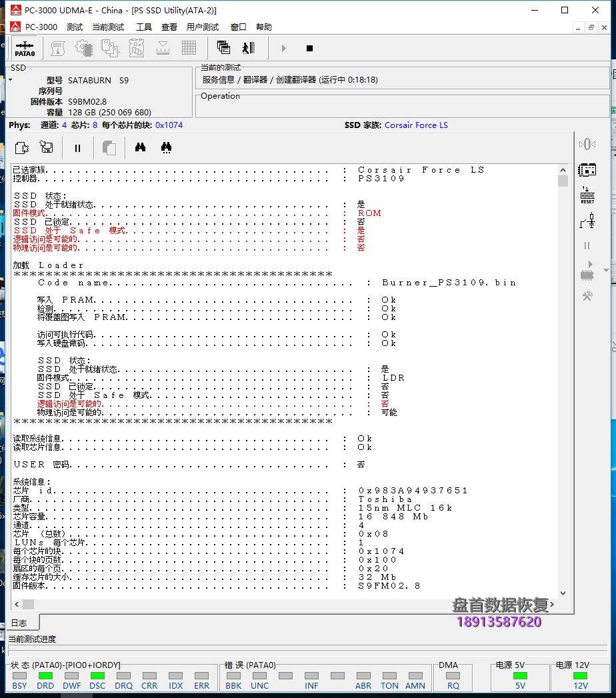Click the save log floppy disk icon

click(47, 148)
